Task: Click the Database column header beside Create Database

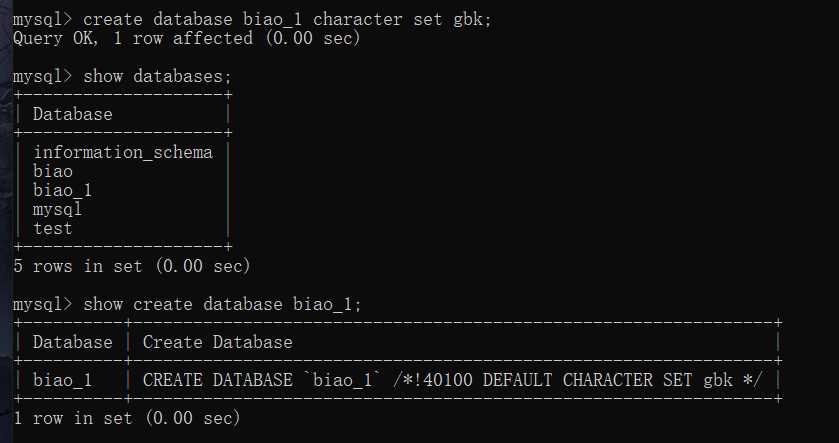Action: [x=72, y=342]
